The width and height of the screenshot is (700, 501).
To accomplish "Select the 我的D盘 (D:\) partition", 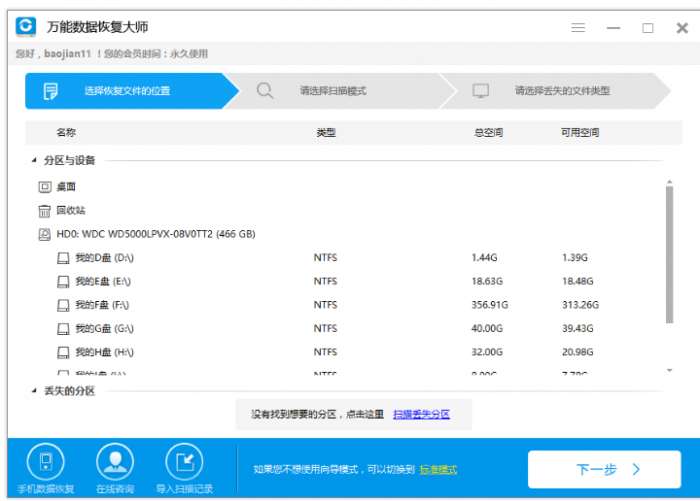I will (x=104, y=258).
